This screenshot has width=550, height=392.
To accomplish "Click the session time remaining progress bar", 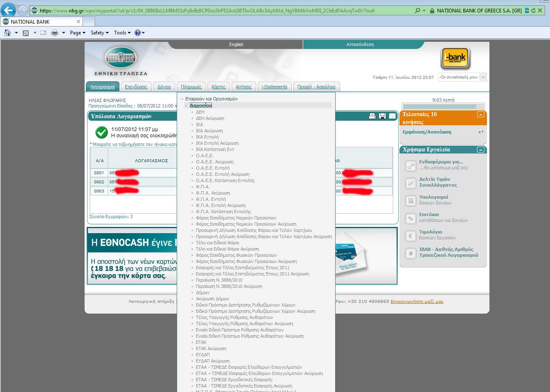I will [x=443, y=107].
